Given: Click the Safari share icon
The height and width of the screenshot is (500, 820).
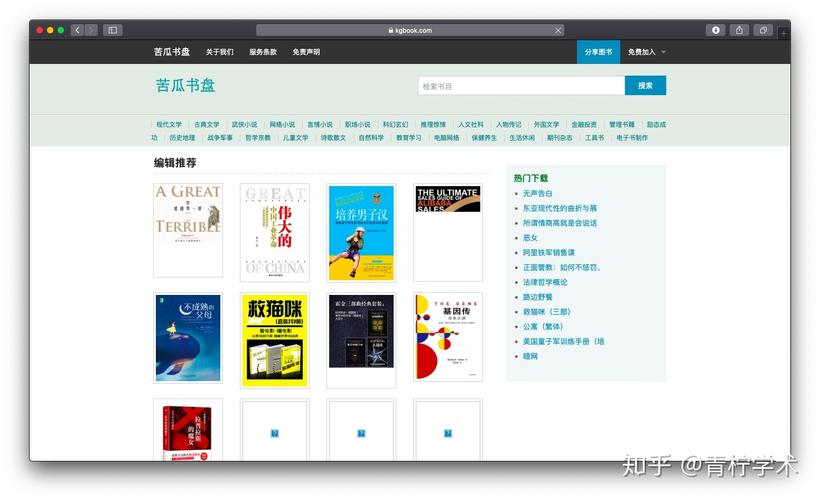Looking at the screenshot, I should [740, 30].
